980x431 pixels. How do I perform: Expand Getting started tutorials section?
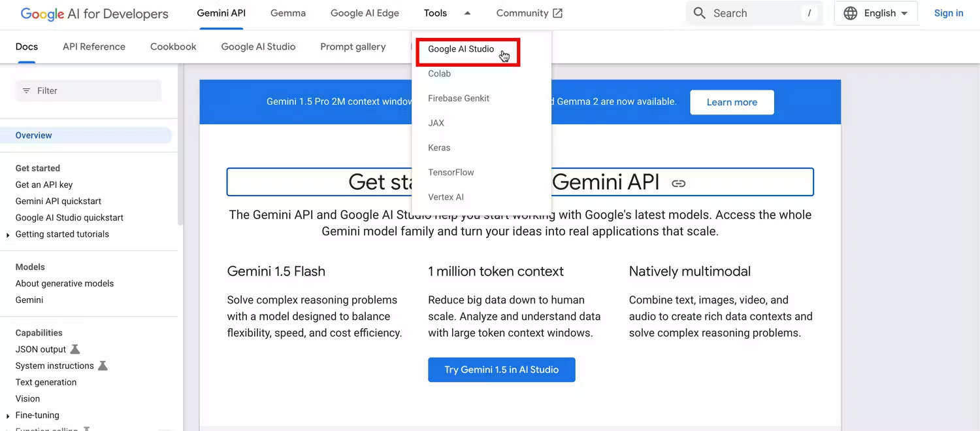tap(7, 234)
